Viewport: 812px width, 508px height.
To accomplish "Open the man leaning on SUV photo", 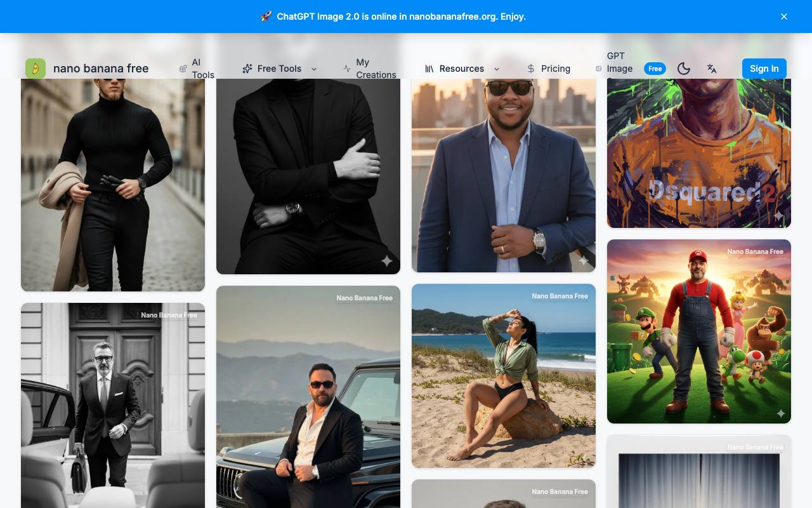I will 308,397.
